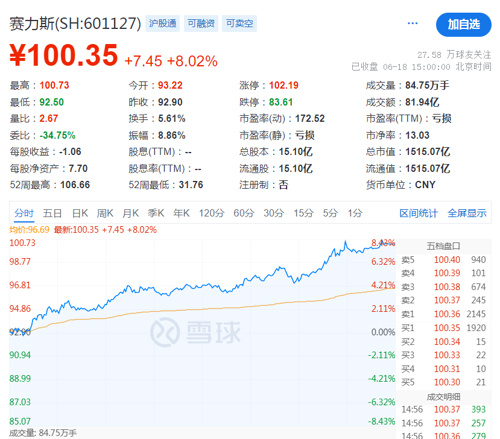Click the change value +7.45 +8.02%
The image size is (500, 439).
click(171, 61)
